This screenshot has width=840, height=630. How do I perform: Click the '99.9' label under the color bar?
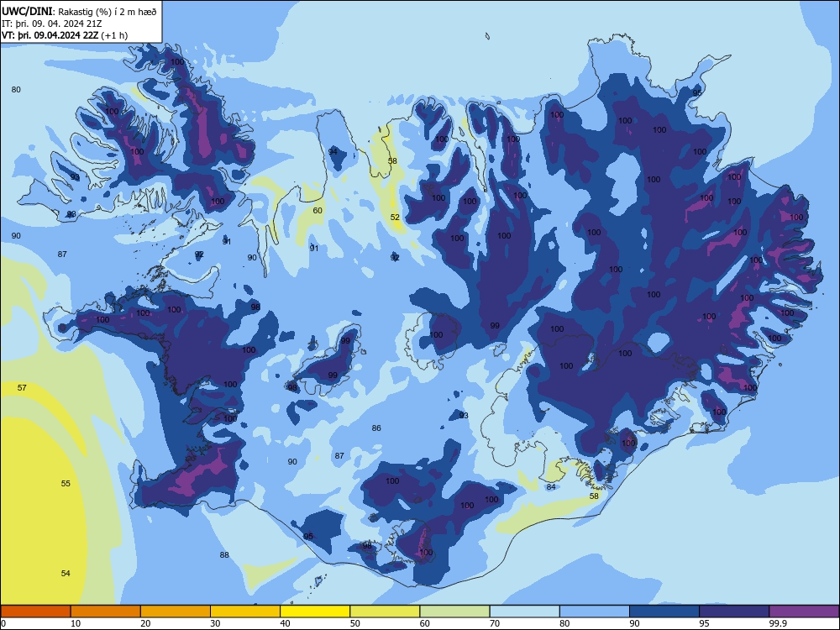(x=777, y=623)
